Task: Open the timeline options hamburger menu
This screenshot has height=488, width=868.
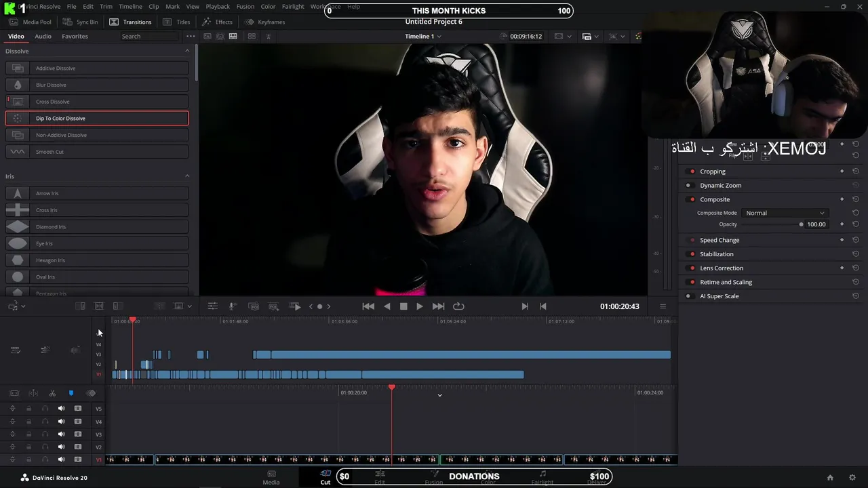Action: point(663,306)
